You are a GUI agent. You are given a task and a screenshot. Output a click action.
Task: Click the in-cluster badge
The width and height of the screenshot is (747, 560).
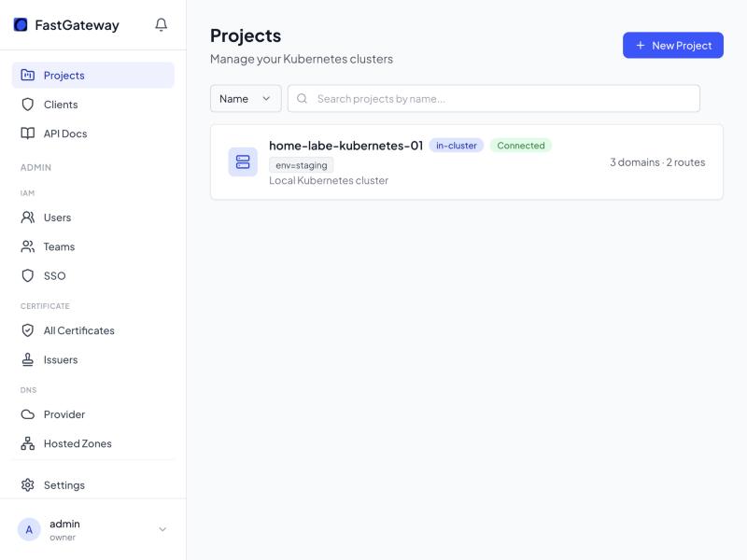tap(456, 146)
